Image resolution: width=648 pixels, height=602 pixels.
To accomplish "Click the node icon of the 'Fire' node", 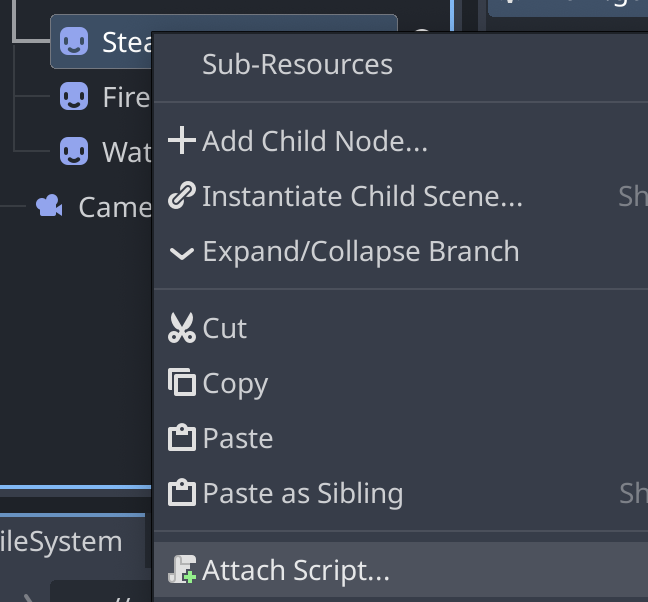I will coord(73,97).
